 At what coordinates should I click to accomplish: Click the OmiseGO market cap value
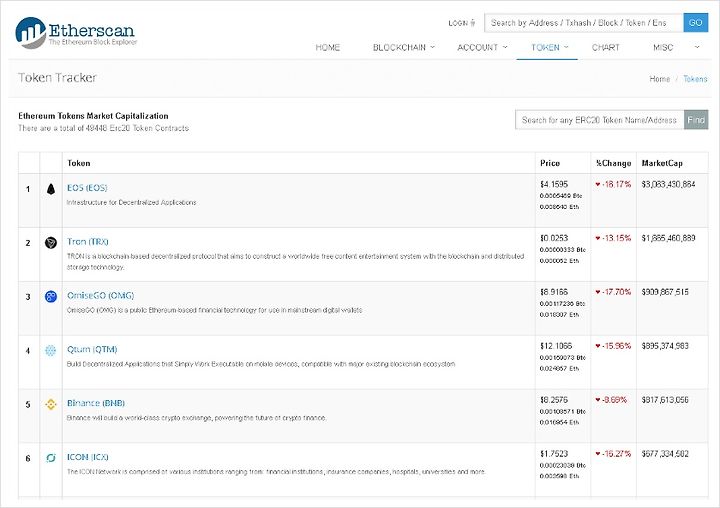click(x=665, y=292)
